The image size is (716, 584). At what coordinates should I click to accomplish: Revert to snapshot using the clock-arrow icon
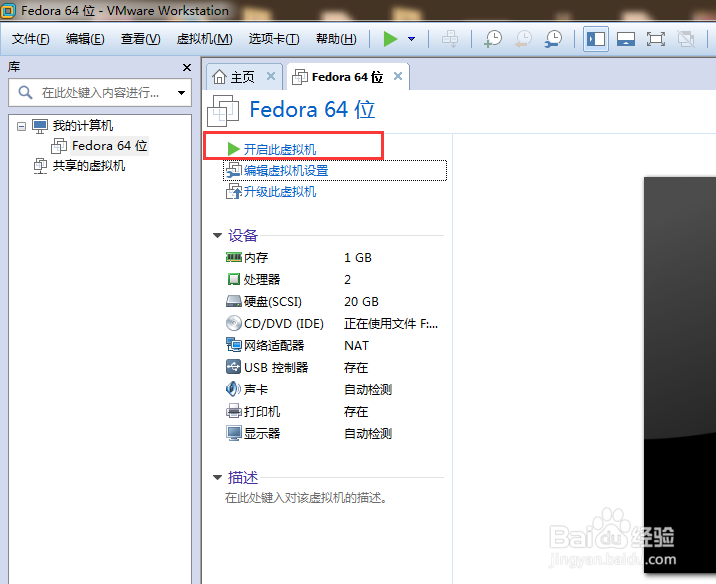(523, 39)
